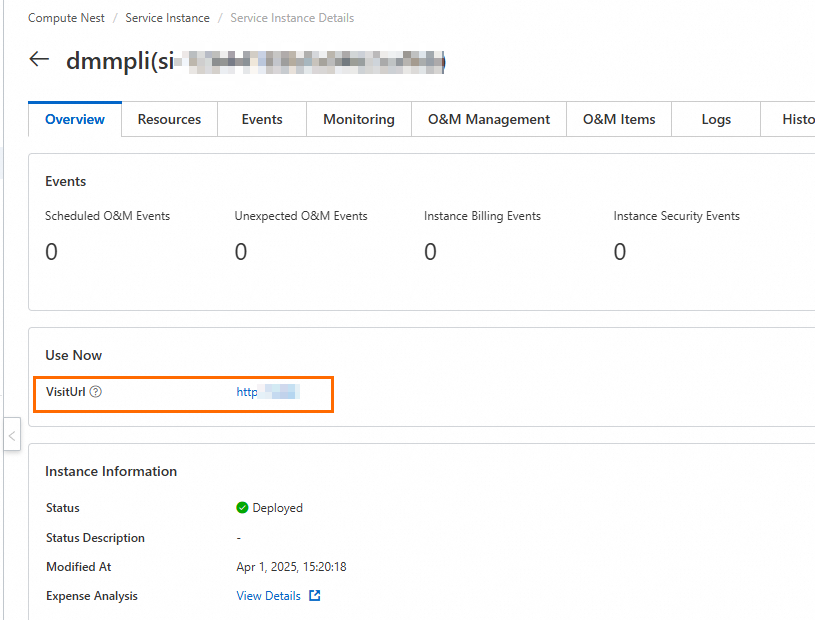Viewport: 815px width, 620px height.
Task: Click the Unexpected O&M Events count 0
Action: coord(241,252)
